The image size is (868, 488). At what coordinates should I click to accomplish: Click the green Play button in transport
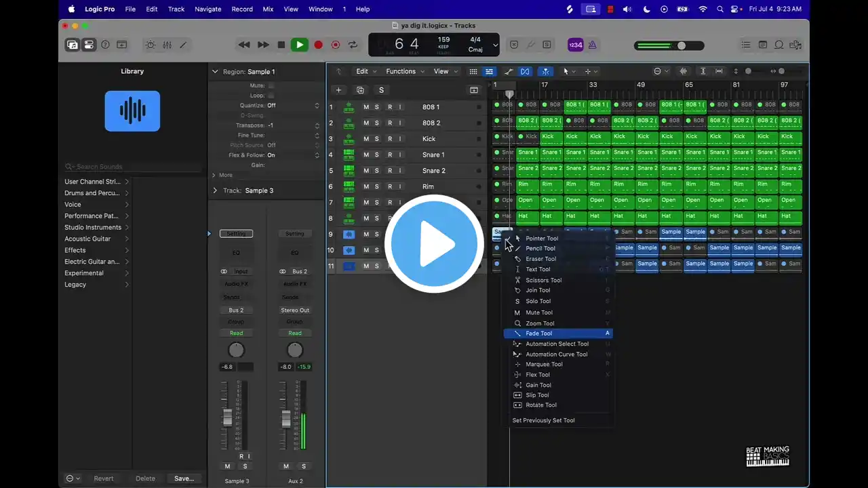(299, 45)
